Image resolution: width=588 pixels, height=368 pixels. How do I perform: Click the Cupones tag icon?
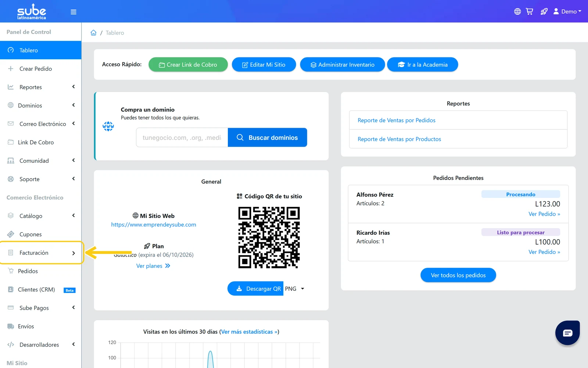11,234
